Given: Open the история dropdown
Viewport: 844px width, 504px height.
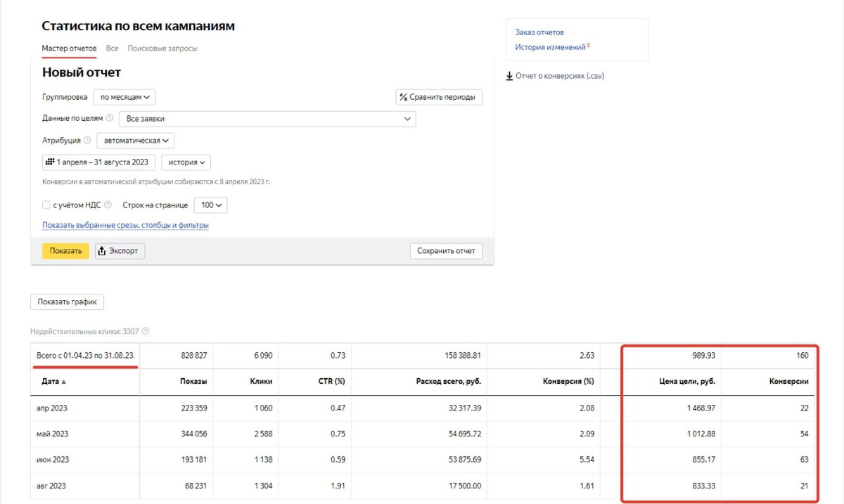Looking at the screenshot, I should 186,162.
